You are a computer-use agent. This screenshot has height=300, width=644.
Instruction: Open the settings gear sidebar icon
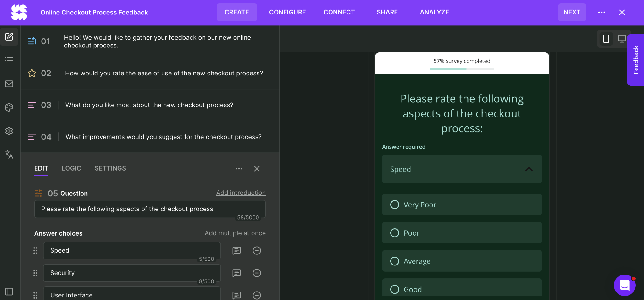click(x=9, y=131)
